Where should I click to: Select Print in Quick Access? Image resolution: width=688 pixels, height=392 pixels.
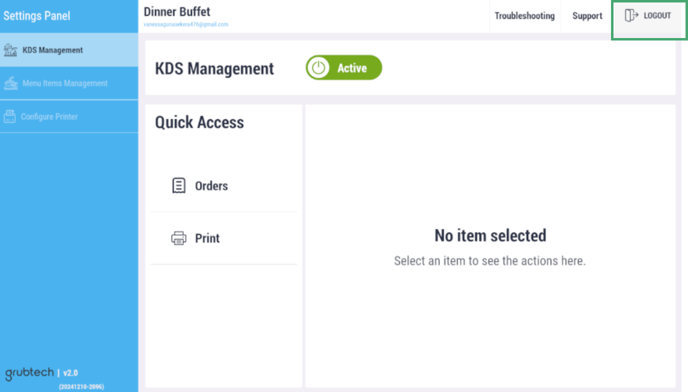pyautogui.click(x=224, y=238)
